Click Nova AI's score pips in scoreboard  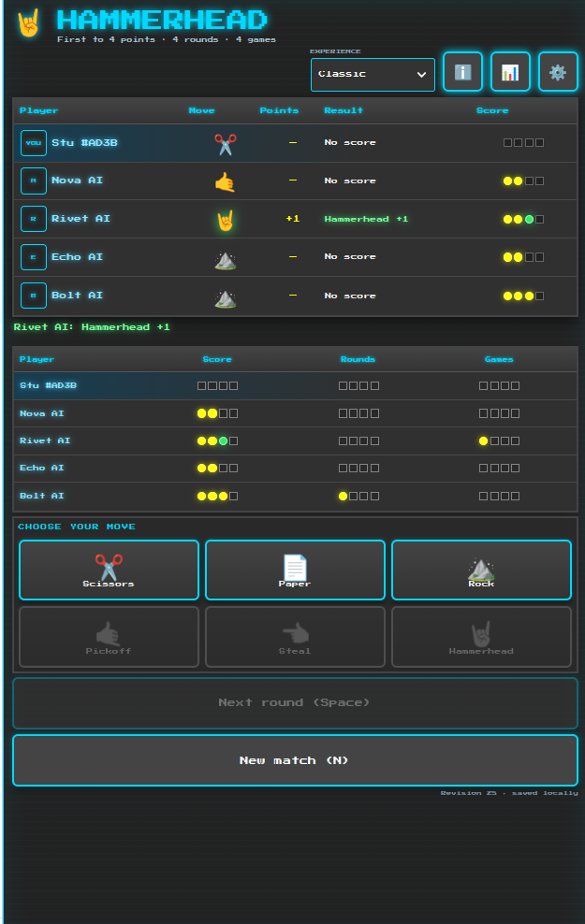(217, 413)
